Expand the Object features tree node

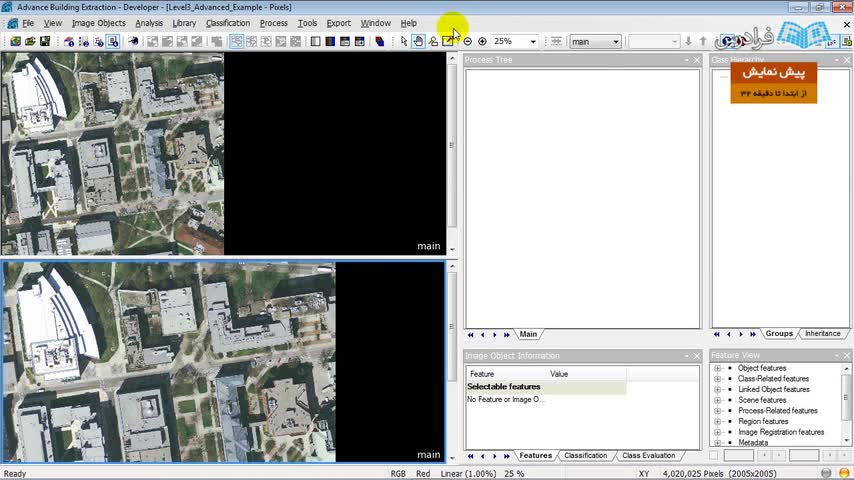pyautogui.click(x=717, y=368)
